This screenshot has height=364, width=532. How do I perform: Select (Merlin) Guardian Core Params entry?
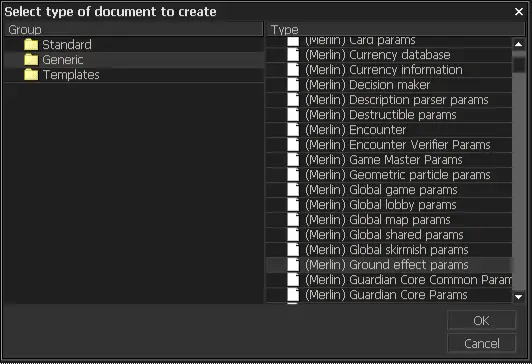point(389,295)
